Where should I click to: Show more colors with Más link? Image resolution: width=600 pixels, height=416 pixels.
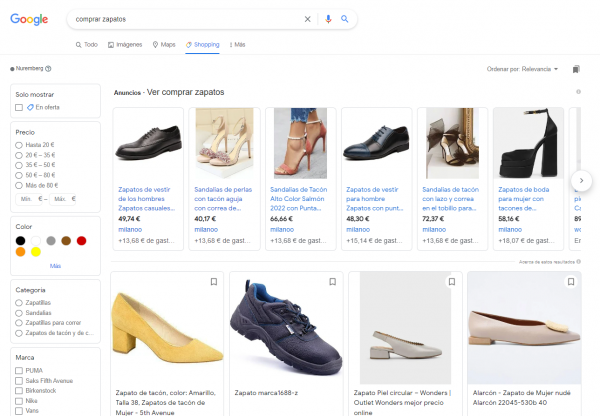coord(55,266)
